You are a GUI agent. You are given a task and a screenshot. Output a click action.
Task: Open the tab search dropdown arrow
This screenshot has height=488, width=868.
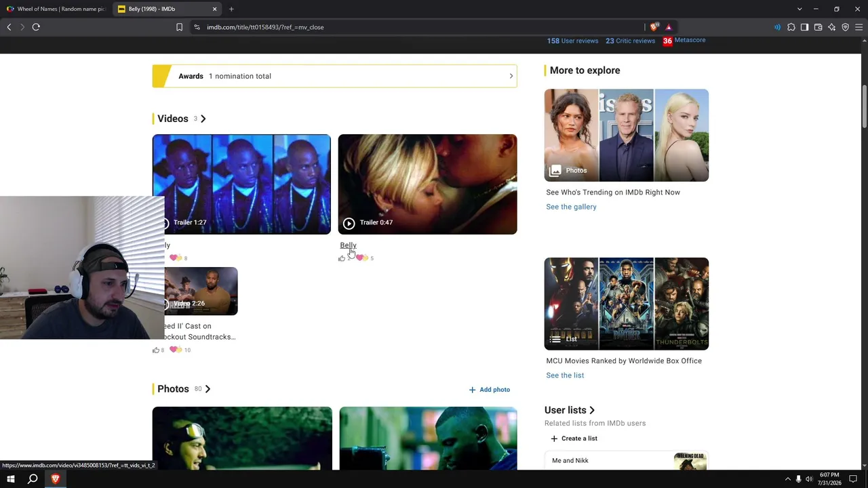coord(800,9)
